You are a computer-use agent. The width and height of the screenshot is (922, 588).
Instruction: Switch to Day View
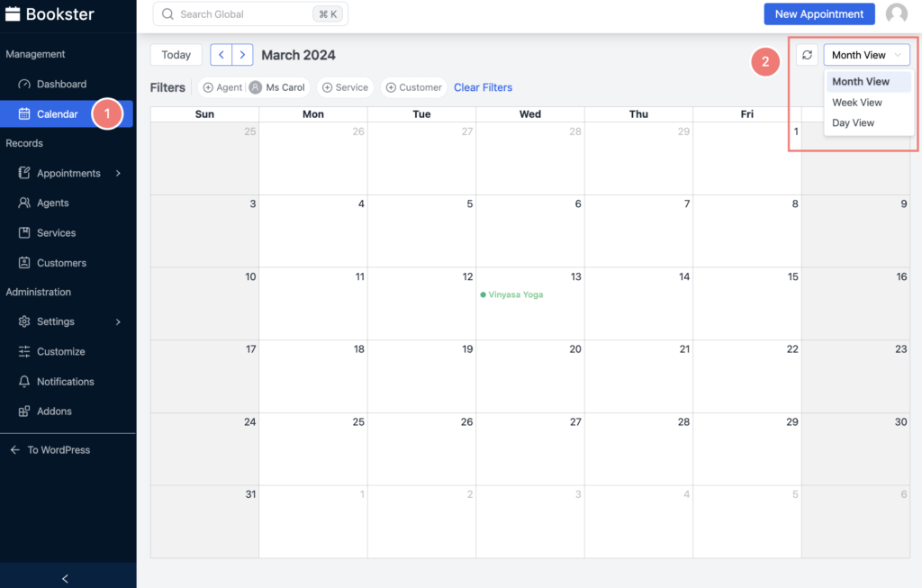click(x=854, y=122)
